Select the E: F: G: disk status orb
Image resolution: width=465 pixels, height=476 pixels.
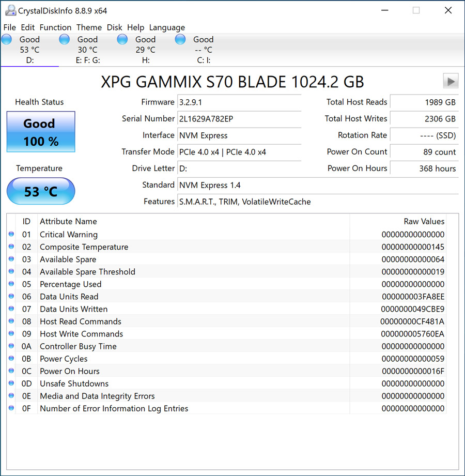click(x=65, y=39)
